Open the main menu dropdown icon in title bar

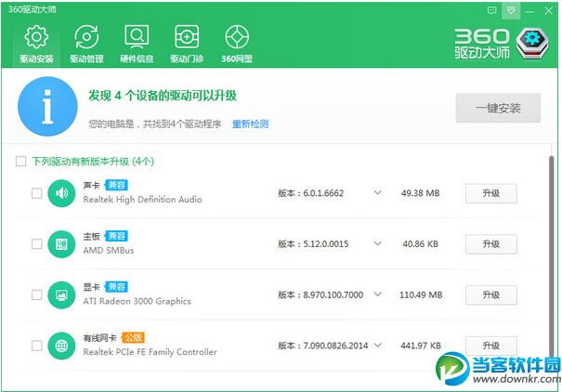click(511, 10)
